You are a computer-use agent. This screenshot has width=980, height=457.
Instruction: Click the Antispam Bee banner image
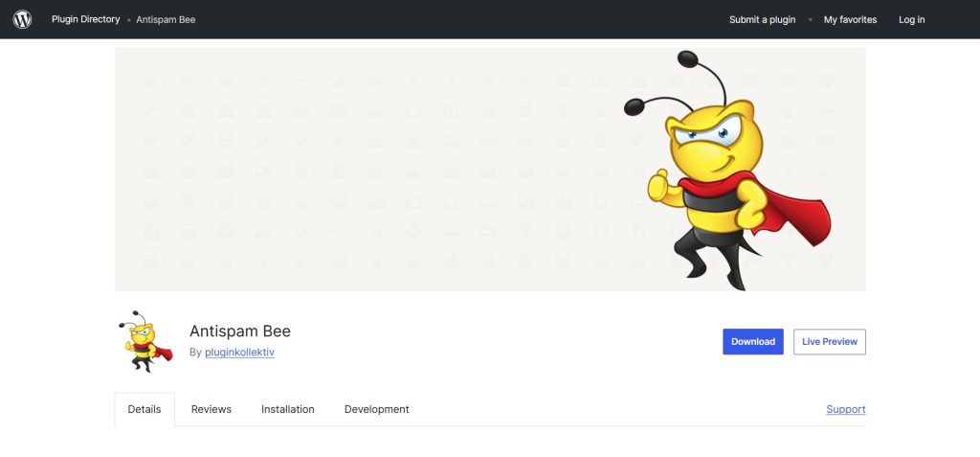click(490, 169)
